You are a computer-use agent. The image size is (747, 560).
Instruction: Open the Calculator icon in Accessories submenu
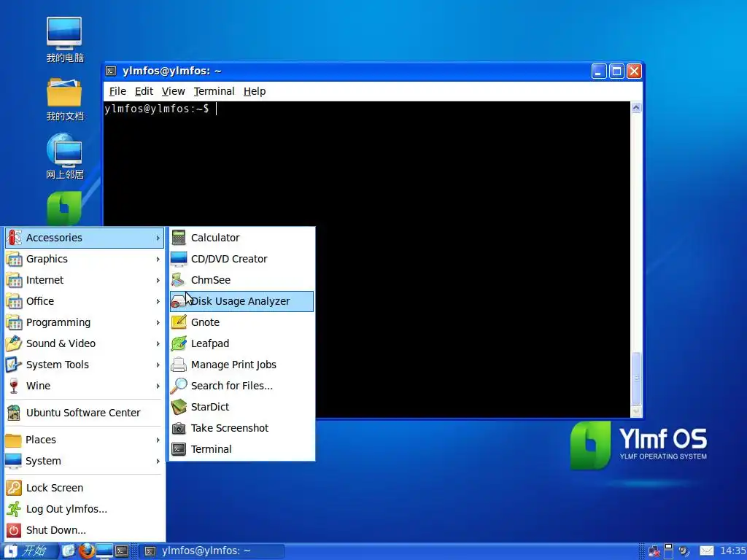point(179,237)
